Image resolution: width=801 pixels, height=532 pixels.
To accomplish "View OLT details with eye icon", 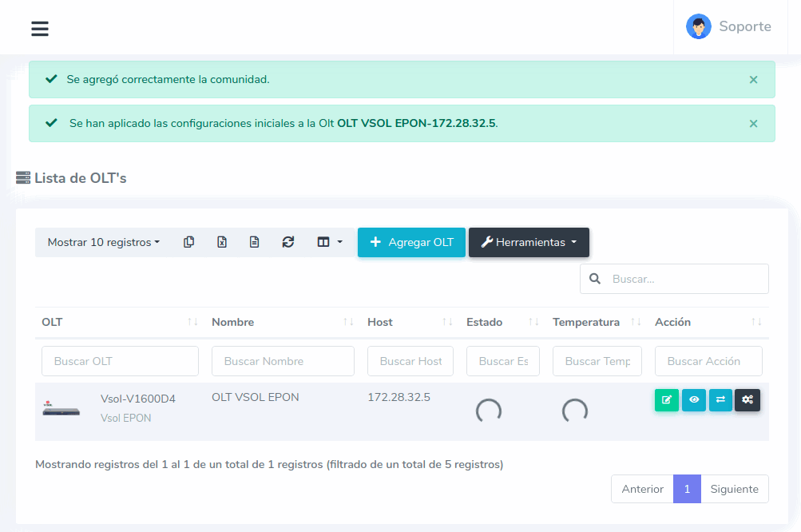I will pos(693,400).
